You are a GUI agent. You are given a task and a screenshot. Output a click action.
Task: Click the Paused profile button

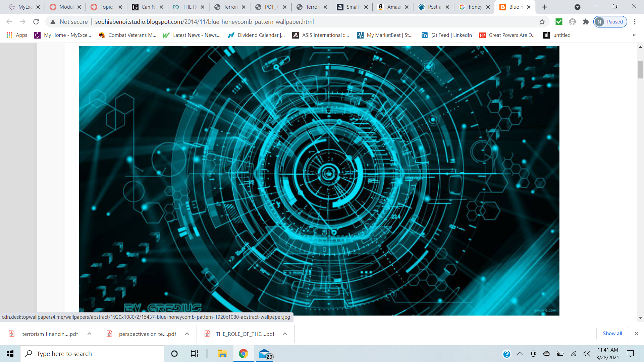[x=610, y=22]
